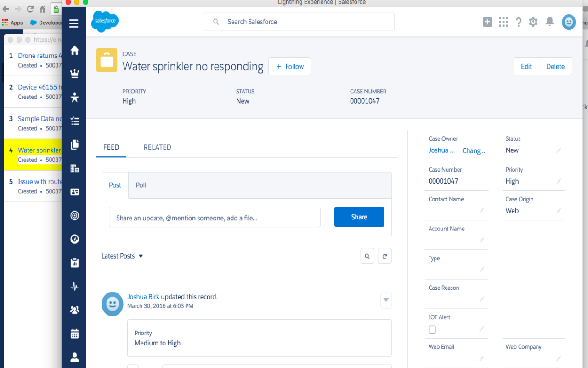
Task: Open the Calendar icon in the sidebar
Action: tap(74, 333)
